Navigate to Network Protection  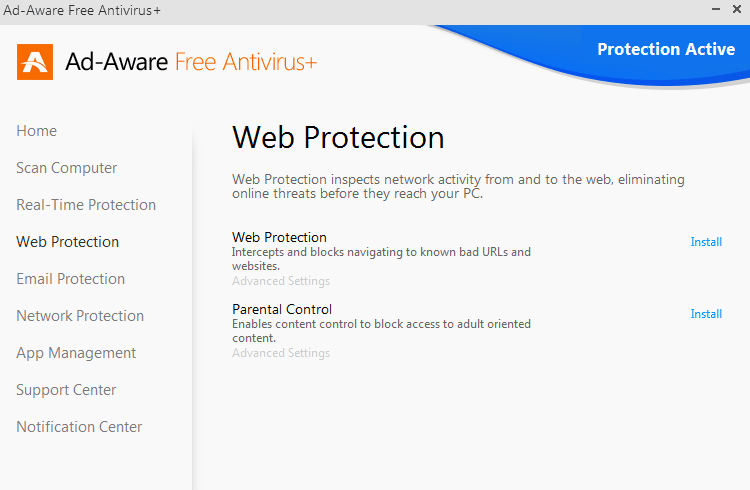(x=80, y=316)
